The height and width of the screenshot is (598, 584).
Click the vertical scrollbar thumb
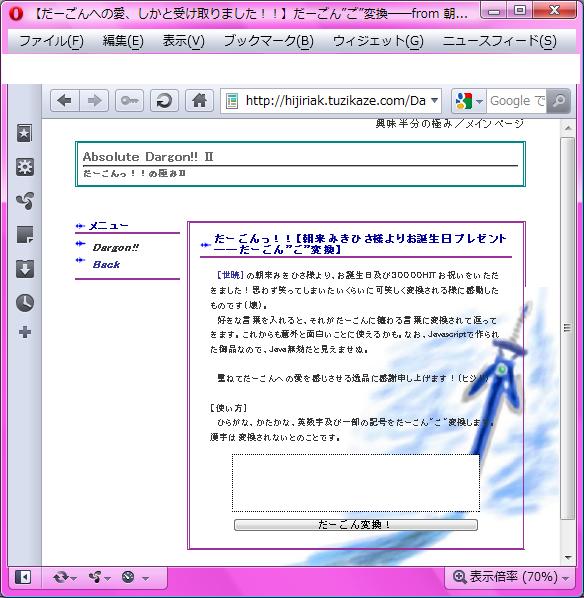point(568,328)
